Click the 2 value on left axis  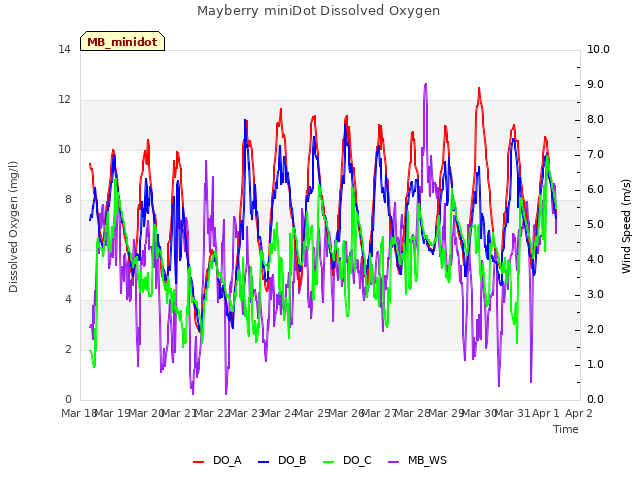click(68, 350)
